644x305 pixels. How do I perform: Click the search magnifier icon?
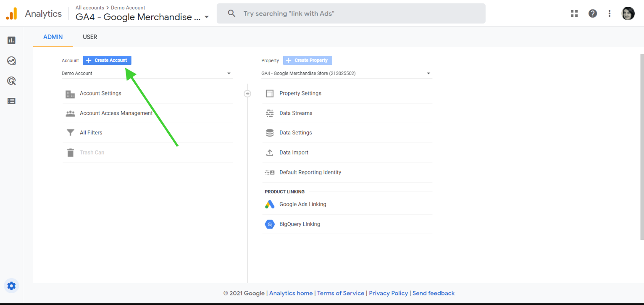coord(231,13)
